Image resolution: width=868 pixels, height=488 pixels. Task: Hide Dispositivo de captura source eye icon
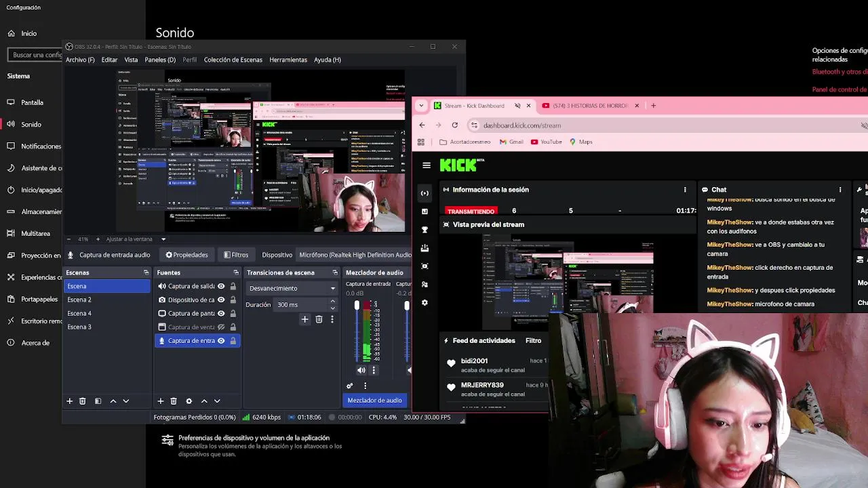coord(221,300)
